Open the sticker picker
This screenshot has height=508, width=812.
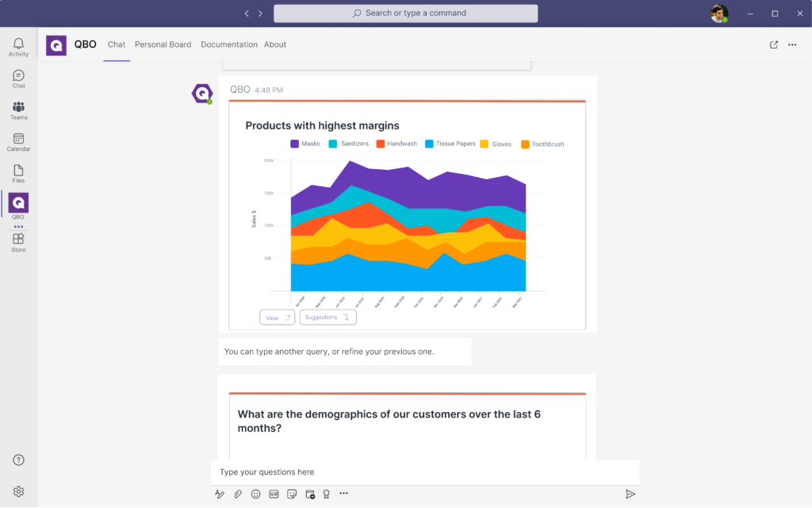tap(292, 494)
